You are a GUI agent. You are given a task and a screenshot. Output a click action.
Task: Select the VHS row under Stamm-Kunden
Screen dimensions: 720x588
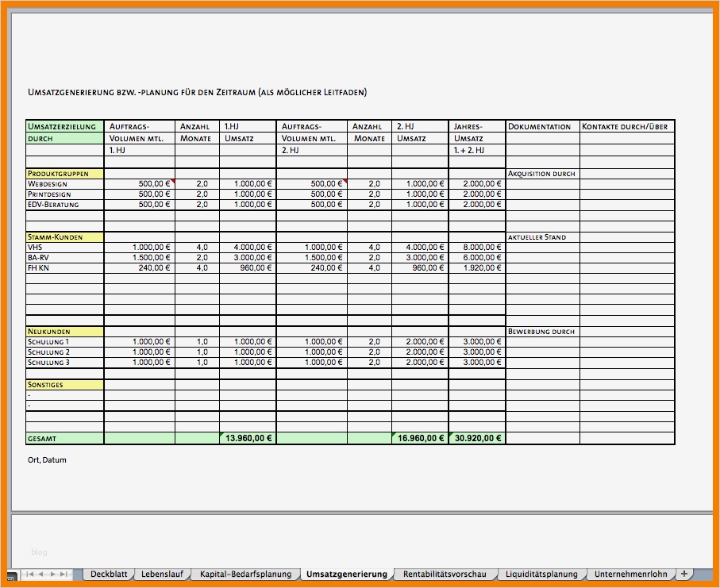pos(35,247)
